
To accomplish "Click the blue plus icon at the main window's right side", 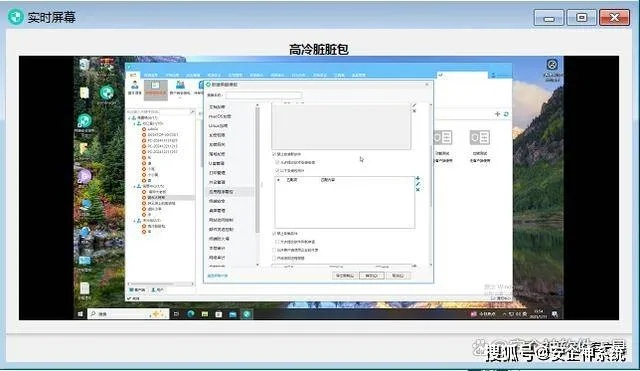I will [x=497, y=114].
